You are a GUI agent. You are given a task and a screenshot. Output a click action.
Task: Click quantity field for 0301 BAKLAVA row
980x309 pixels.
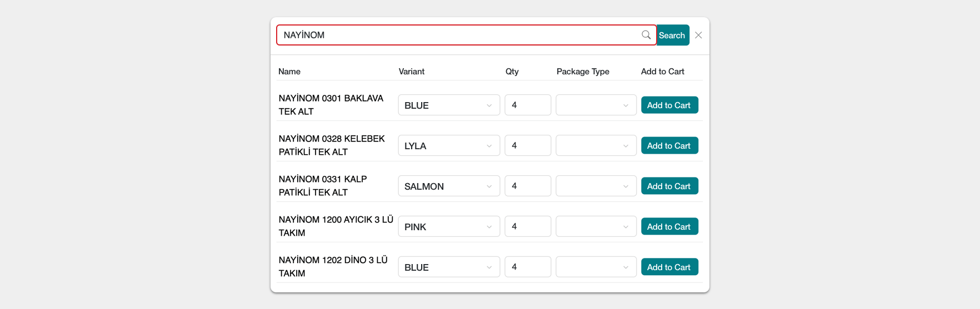tap(528, 105)
